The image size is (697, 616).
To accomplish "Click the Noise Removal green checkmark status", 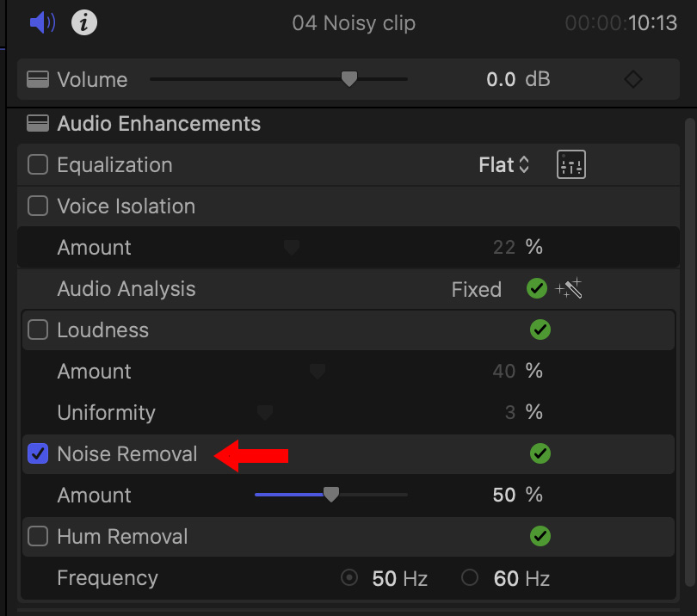I will click(x=540, y=453).
